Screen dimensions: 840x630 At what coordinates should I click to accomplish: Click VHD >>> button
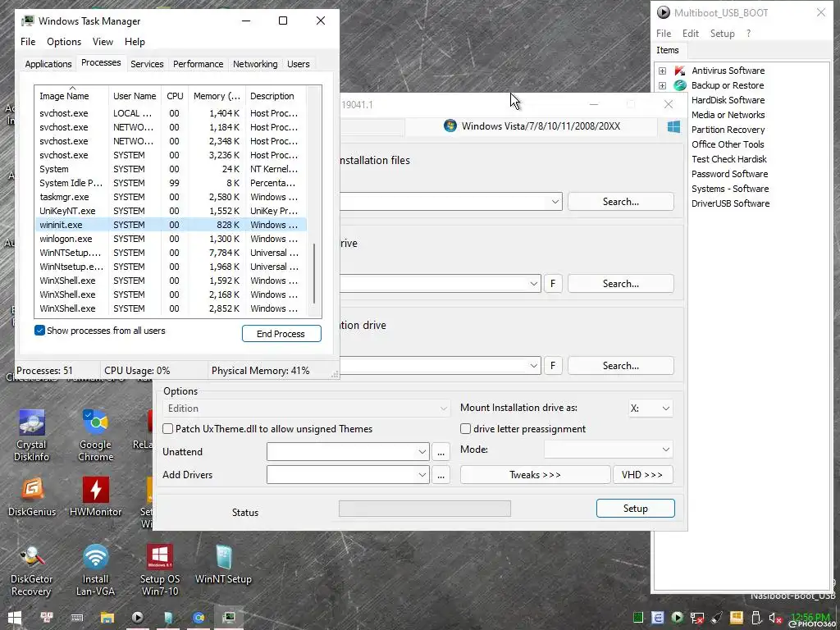[x=642, y=475]
